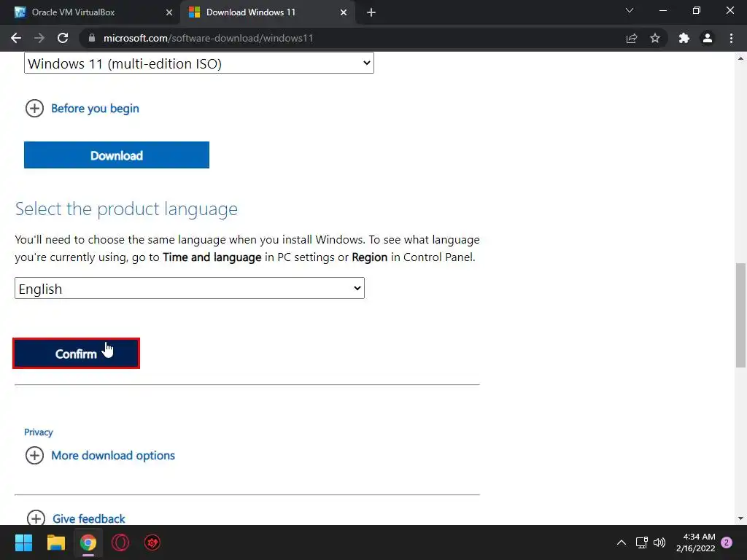747x560 pixels.
Task: Close the Oracle VM VirtualBox tab
Action: point(169,13)
